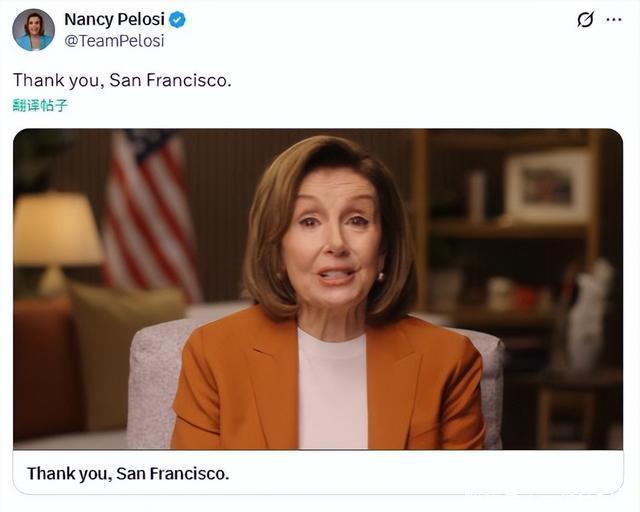Play the embedded video
Image resolution: width=640 pixels, height=512 pixels.
318,289
